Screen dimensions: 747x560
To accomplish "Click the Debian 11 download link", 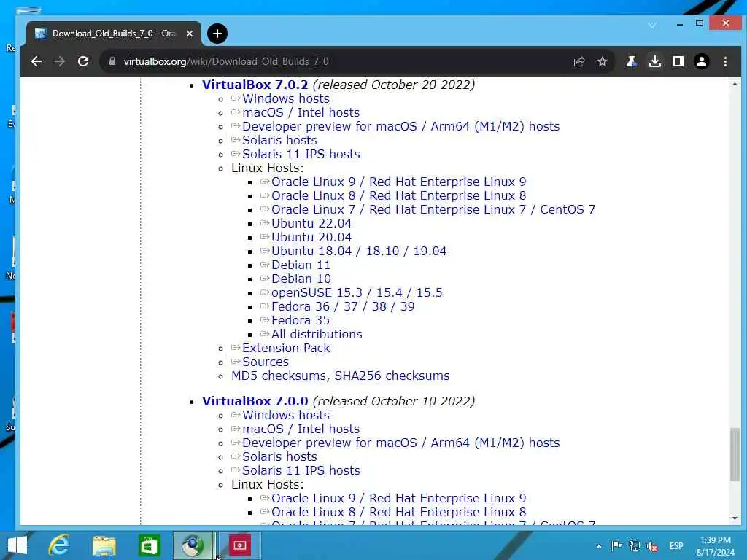I will coord(301,265).
